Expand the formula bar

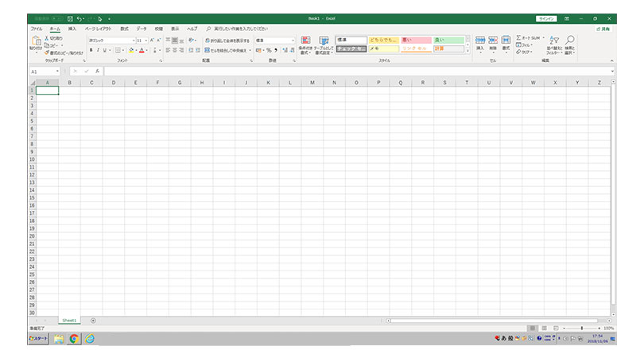coord(612,72)
